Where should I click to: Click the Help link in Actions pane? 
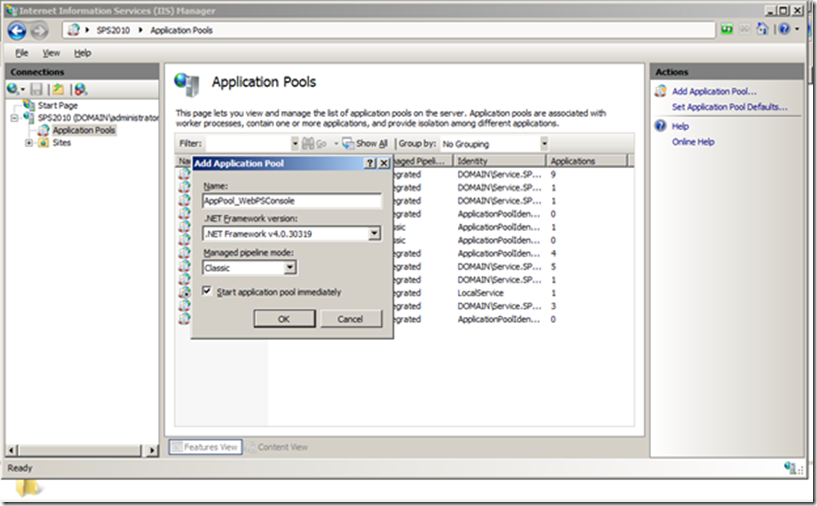point(680,126)
